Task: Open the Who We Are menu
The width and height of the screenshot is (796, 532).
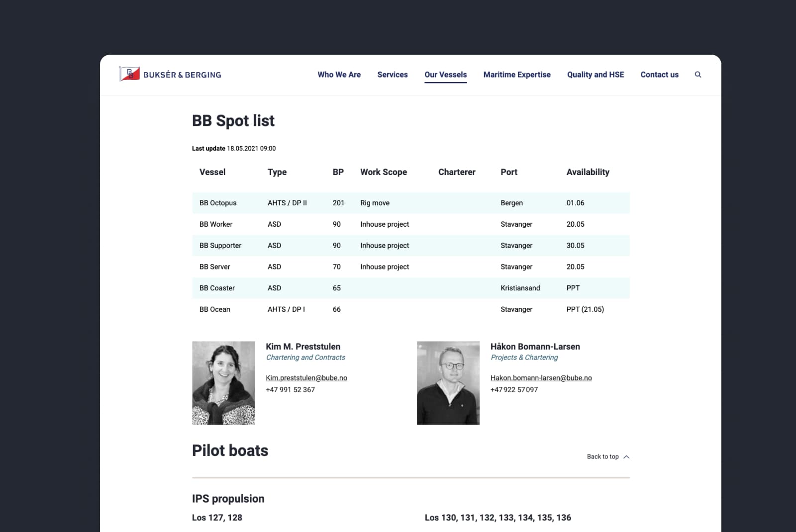Action: pos(339,75)
